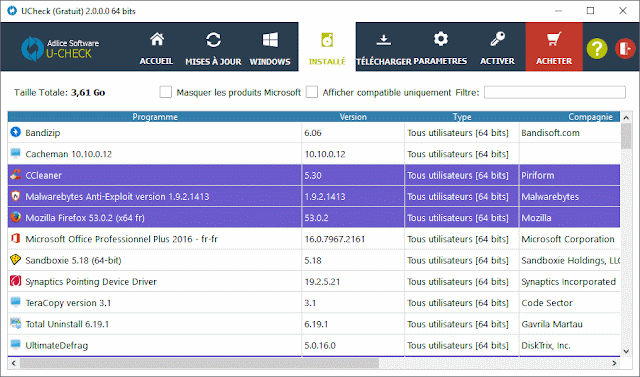Image resolution: width=640 pixels, height=377 pixels.
Task: Sort by the Type column header
Action: click(462, 117)
